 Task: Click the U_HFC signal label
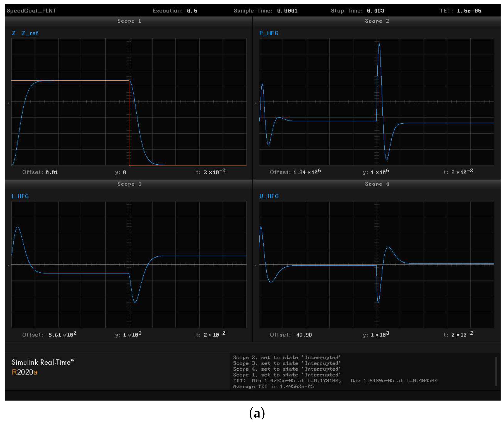pos(269,196)
